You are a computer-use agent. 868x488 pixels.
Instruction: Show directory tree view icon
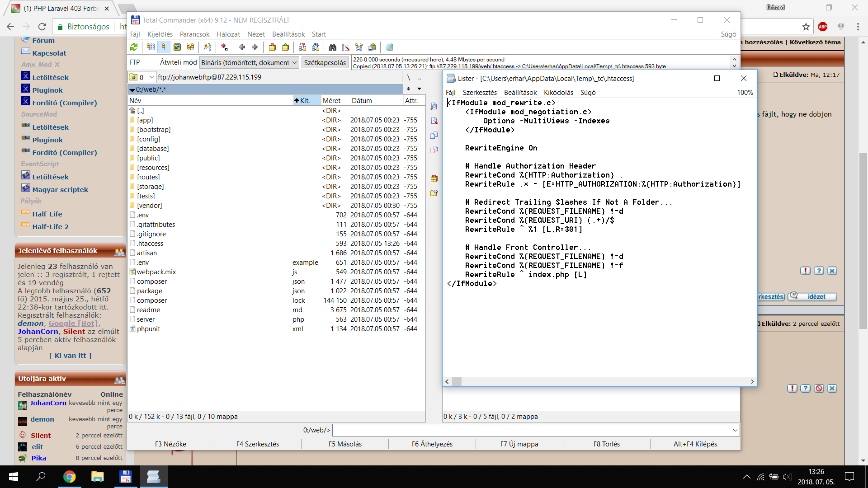pos(190,47)
